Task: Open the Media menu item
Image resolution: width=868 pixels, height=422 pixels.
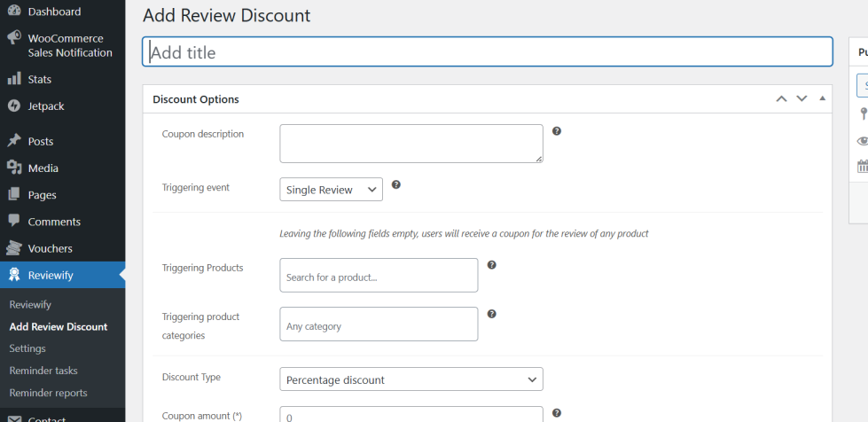Action: (43, 168)
